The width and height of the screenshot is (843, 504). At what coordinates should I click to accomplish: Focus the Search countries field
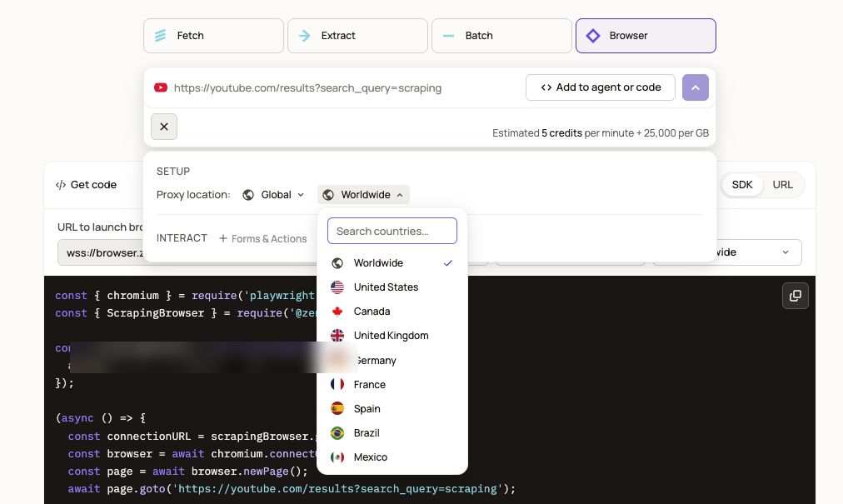(x=392, y=231)
